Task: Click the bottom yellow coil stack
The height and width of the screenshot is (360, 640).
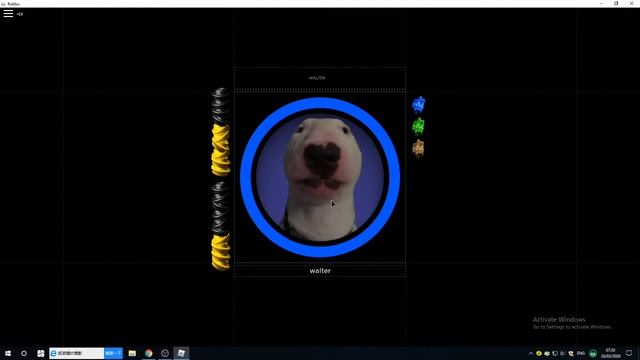Action: [x=221, y=252]
